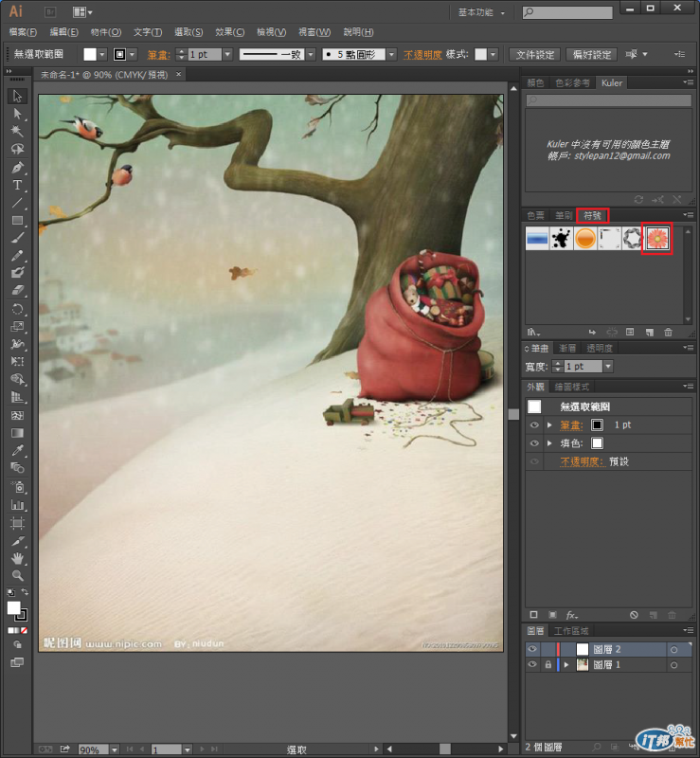Select the Line Segment tool
Viewport: 700px width, 758px height.
pos(17,203)
